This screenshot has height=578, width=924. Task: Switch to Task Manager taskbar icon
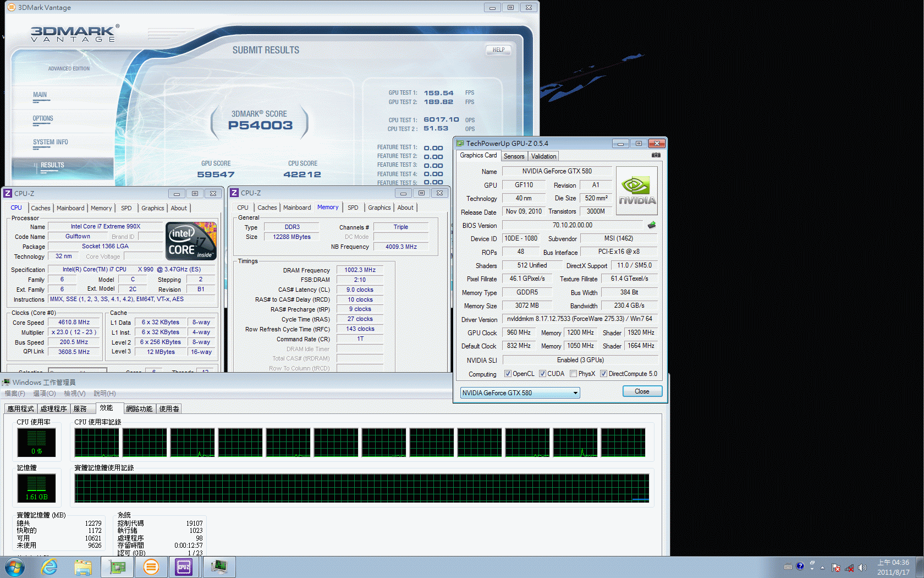click(219, 567)
